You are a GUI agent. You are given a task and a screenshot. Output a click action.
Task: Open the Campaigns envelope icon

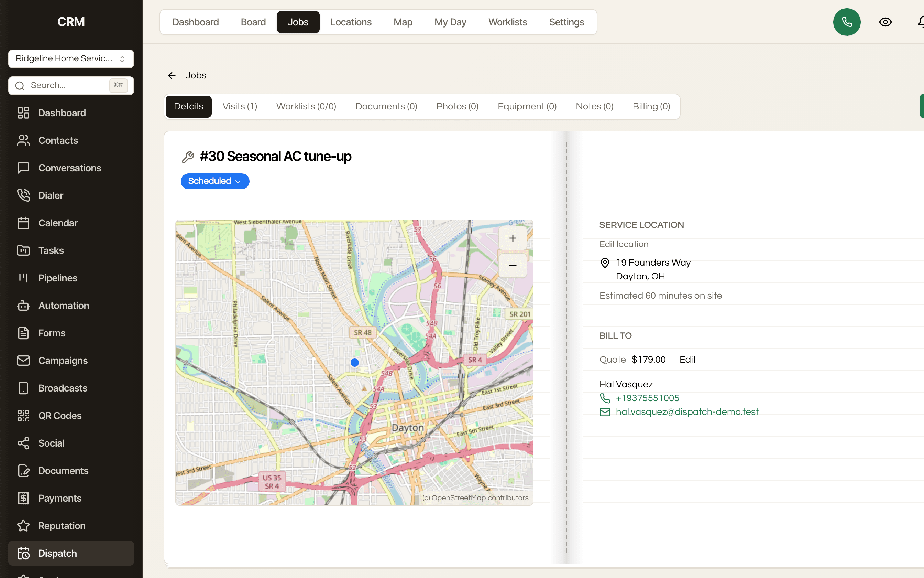(x=23, y=361)
